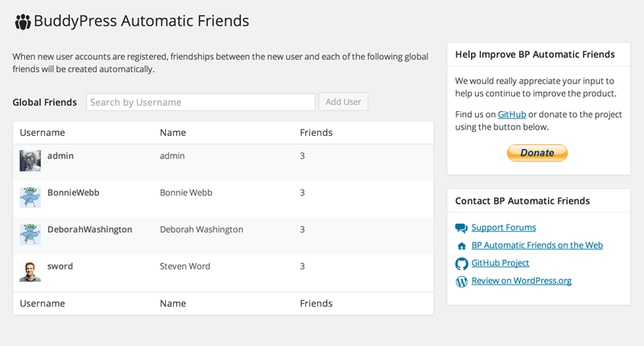Click the home icon beside BP Automatic Friends
The height and width of the screenshot is (346, 644).
(461, 246)
